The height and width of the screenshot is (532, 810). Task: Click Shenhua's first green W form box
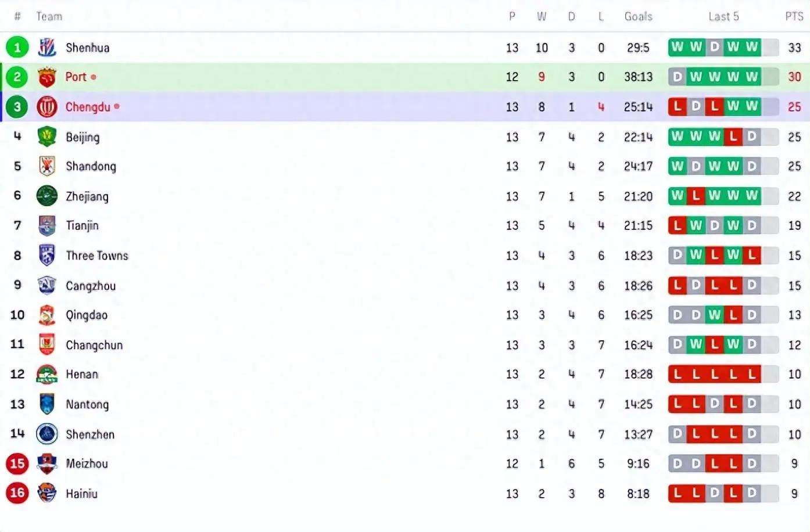(x=678, y=47)
